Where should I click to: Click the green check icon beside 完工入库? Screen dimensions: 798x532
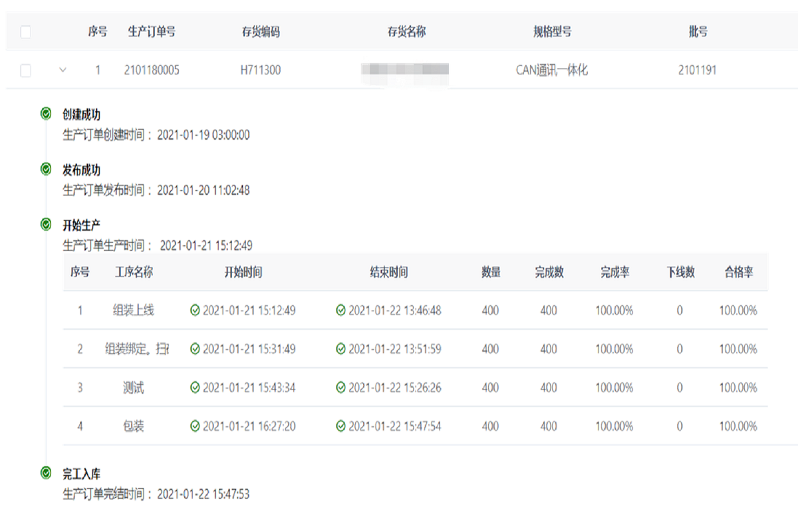[x=45, y=473]
